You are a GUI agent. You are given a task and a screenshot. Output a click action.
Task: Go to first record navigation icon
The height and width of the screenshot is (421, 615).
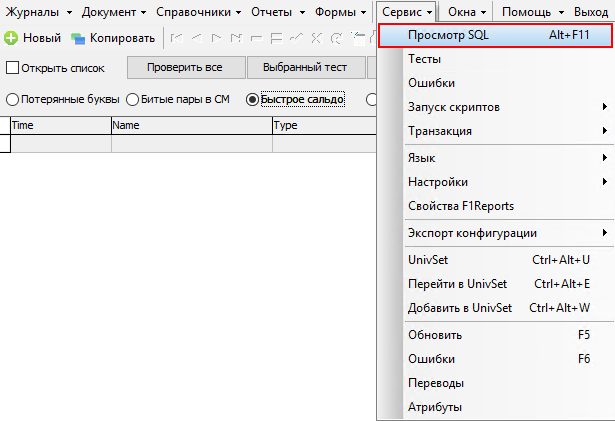176,38
